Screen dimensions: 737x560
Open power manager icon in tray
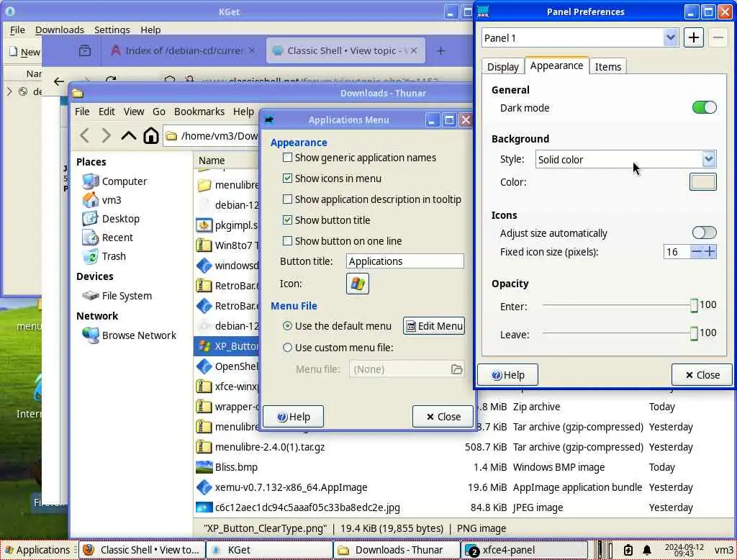(628, 550)
